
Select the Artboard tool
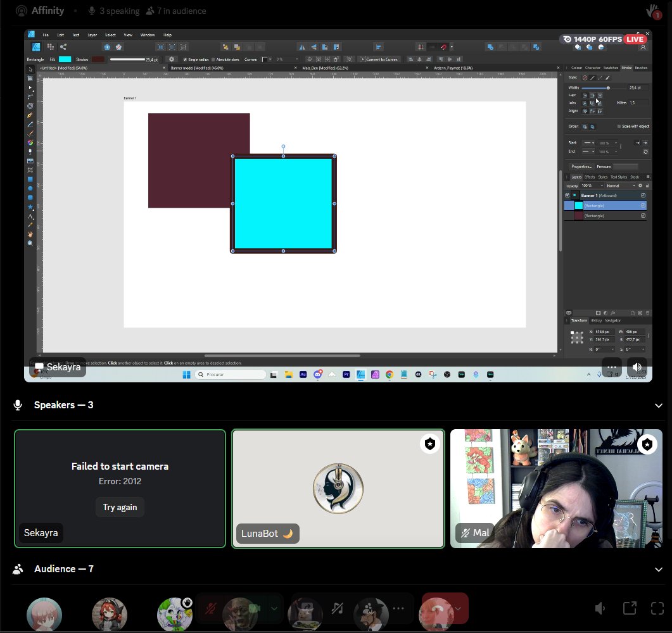30,78
